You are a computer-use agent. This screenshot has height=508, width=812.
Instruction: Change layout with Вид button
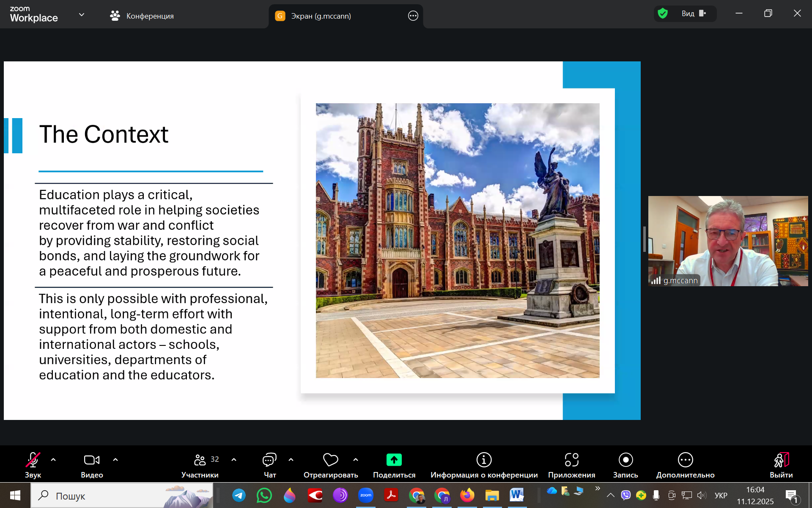pyautogui.click(x=693, y=14)
